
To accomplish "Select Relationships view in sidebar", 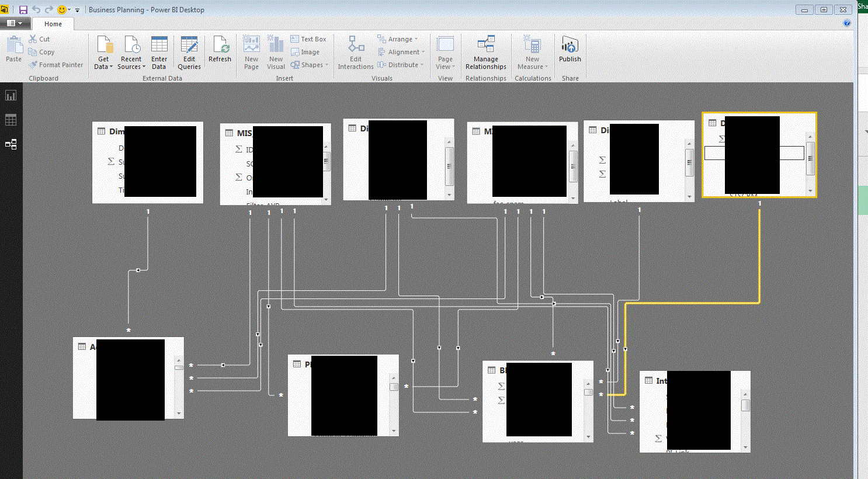I will (x=11, y=144).
